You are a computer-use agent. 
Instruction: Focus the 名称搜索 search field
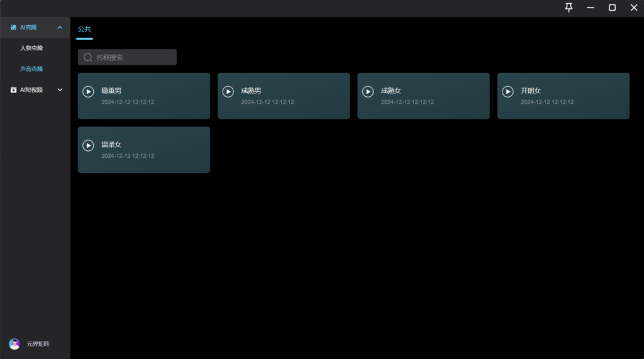click(133, 57)
